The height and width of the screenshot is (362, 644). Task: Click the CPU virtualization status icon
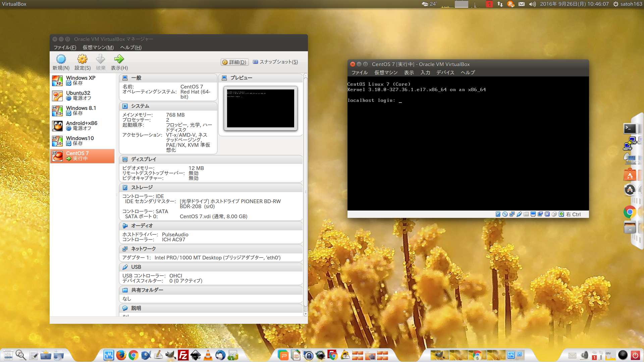547,214
